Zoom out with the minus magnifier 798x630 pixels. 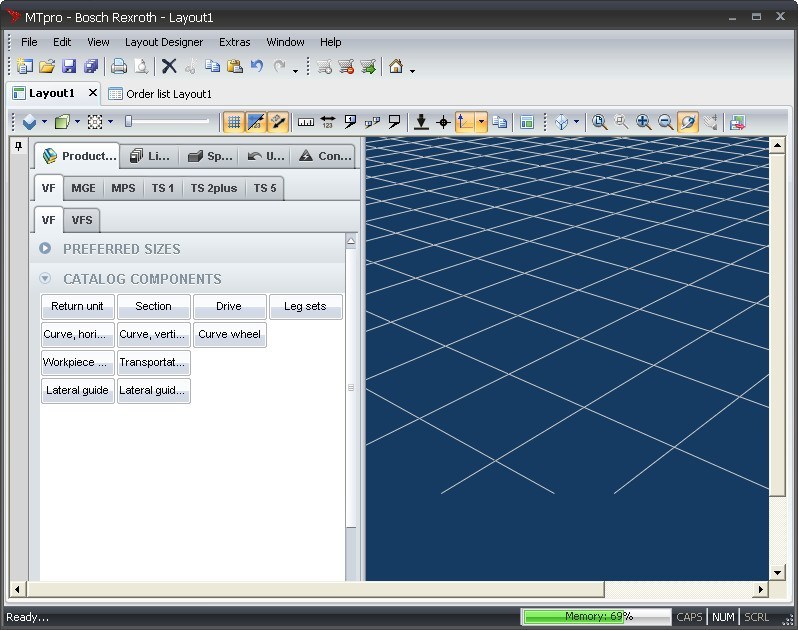point(666,122)
